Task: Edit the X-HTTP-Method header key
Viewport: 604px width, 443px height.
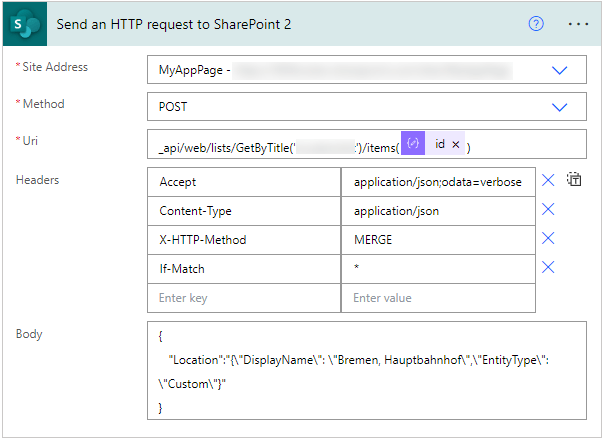Action: coord(244,240)
